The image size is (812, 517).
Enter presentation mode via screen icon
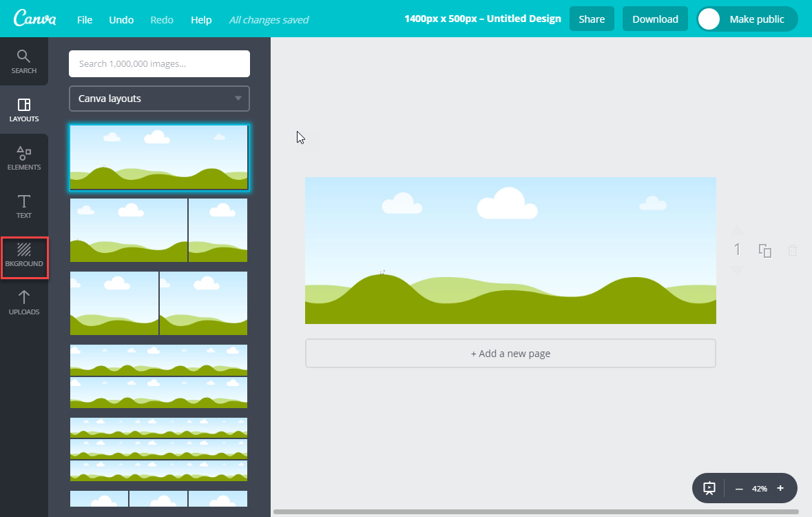click(x=709, y=488)
